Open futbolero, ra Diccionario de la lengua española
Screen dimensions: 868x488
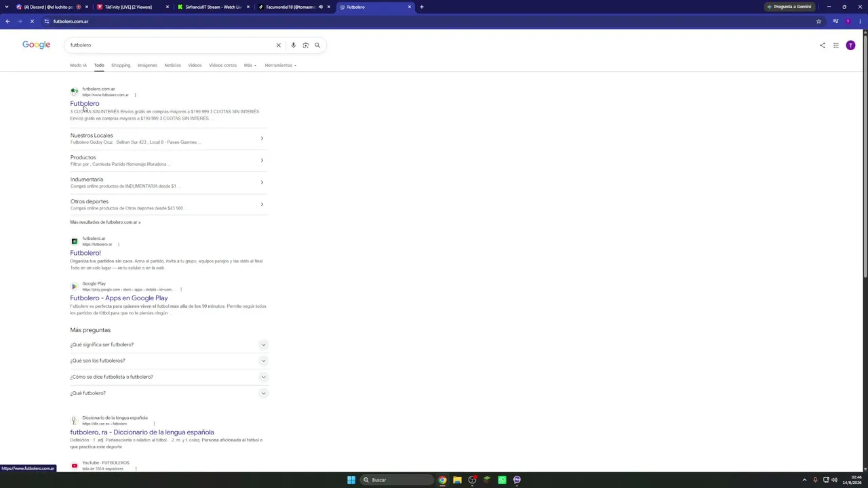tap(142, 432)
